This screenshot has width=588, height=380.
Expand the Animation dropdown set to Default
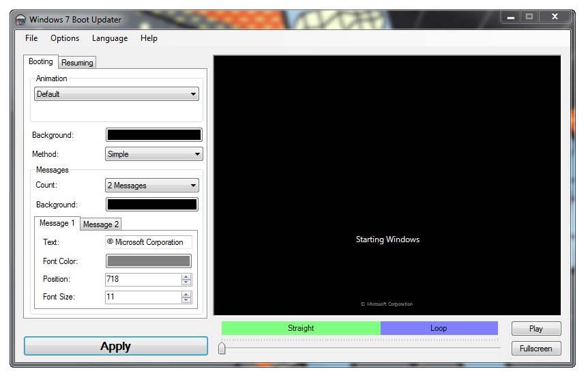[117, 93]
